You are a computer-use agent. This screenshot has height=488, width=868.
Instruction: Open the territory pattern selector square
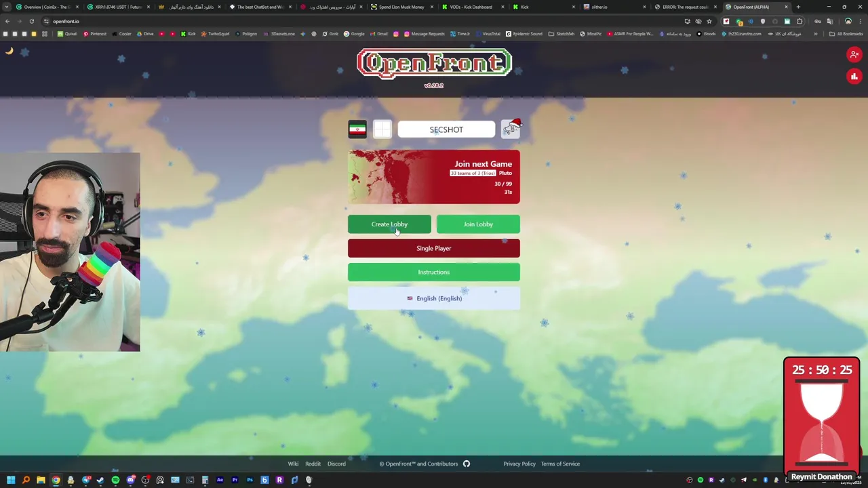(x=382, y=129)
